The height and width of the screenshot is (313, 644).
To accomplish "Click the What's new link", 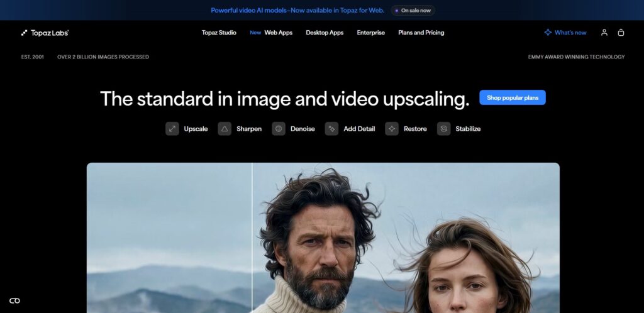I will point(570,33).
